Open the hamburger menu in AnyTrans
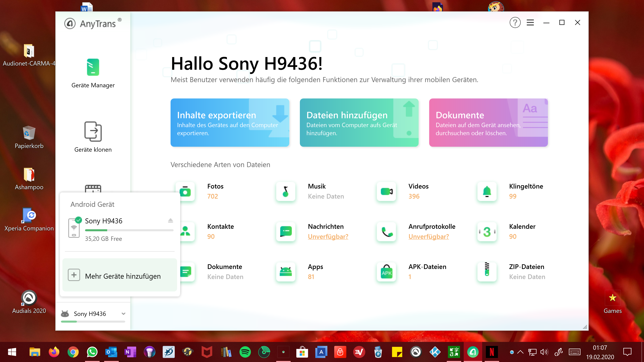This screenshot has height=362, width=644. point(530,23)
